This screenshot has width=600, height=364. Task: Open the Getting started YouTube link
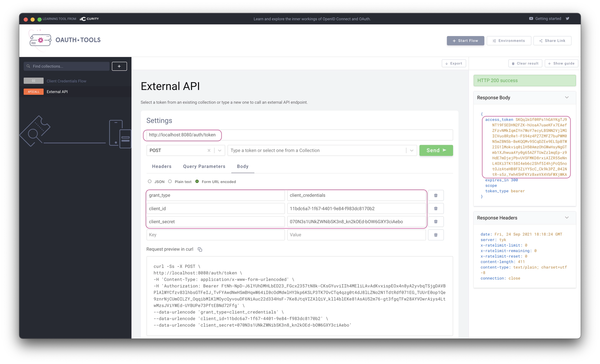[545, 19]
